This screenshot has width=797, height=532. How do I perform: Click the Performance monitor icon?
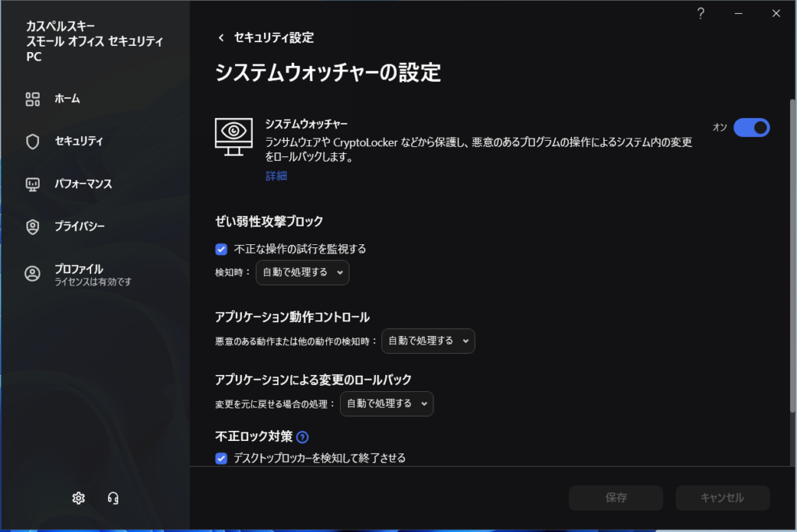click(x=33, y=184)
